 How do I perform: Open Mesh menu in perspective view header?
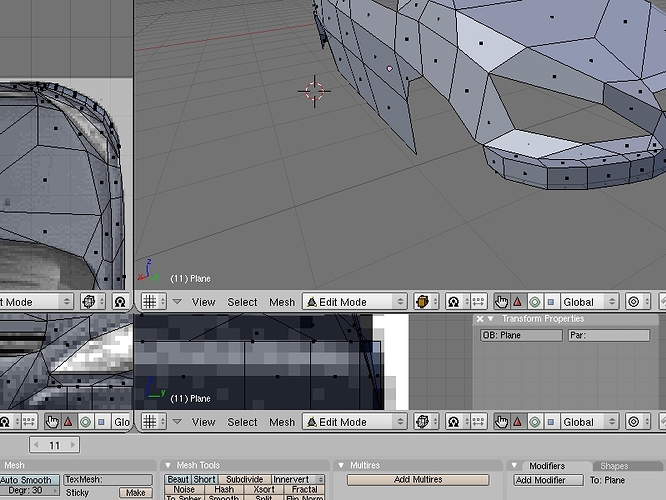(x=282, y=302)
